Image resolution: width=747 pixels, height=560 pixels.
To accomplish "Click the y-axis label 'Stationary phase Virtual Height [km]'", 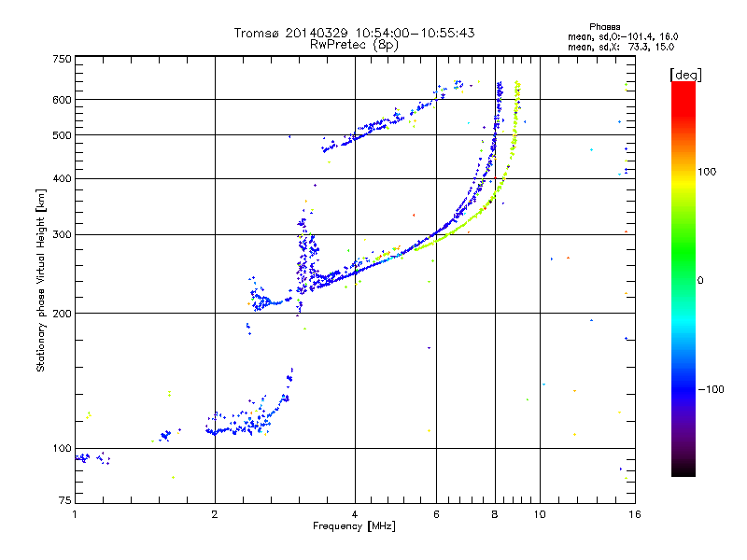I will [41, 280].
